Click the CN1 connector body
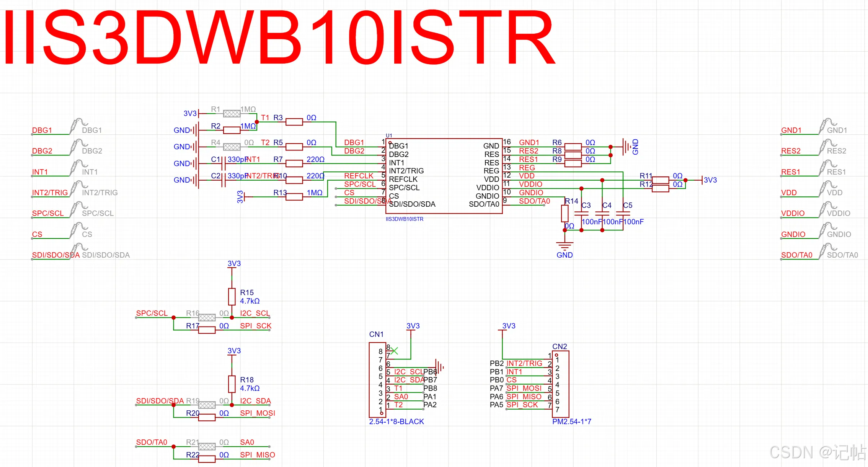The width and height of the screenshot is (868, 467). click(377, 380)
